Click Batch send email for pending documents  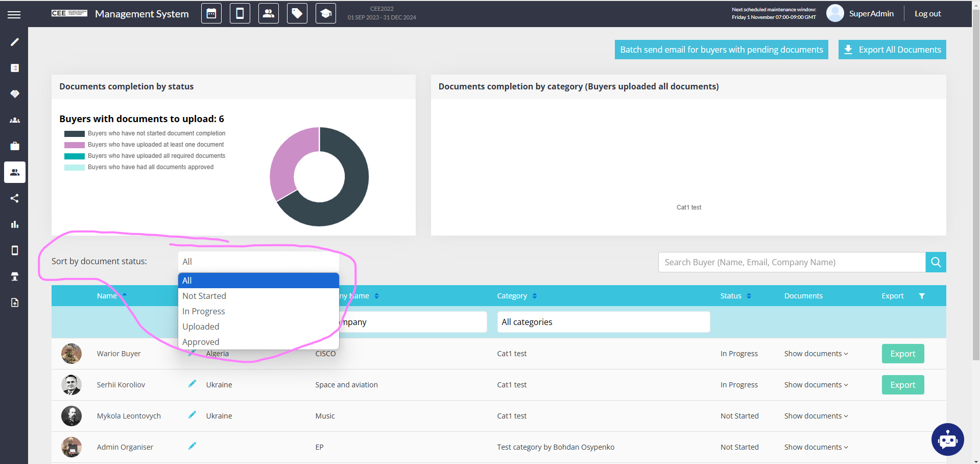721,50
